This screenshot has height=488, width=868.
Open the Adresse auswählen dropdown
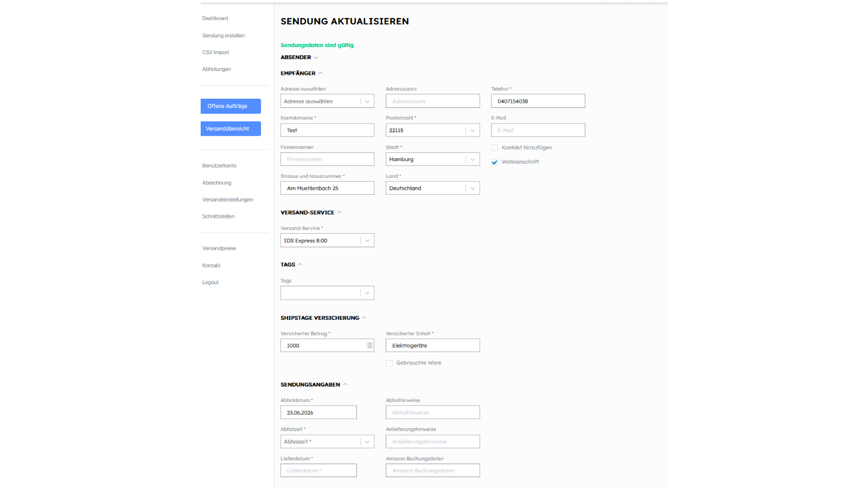click(x=327, y=101)
